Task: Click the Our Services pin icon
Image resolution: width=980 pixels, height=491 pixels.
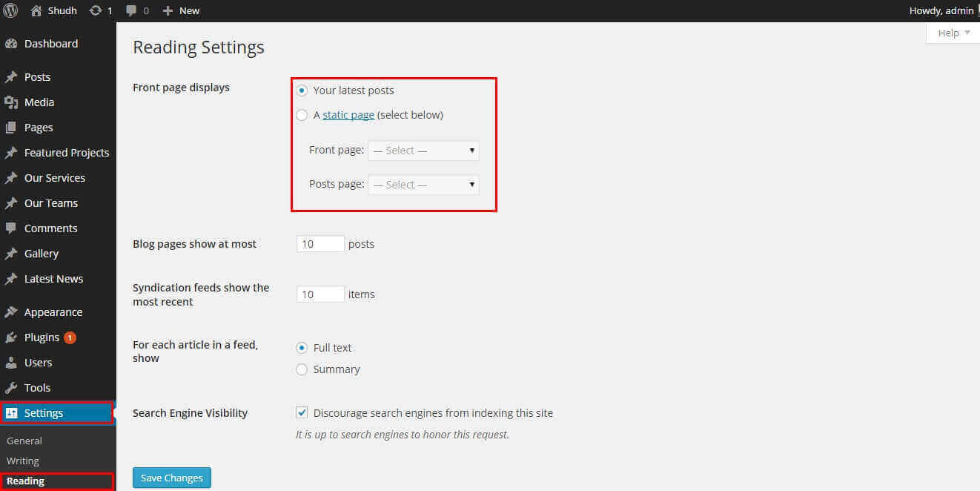Action: pyautogui.click(x=11, y=178)
